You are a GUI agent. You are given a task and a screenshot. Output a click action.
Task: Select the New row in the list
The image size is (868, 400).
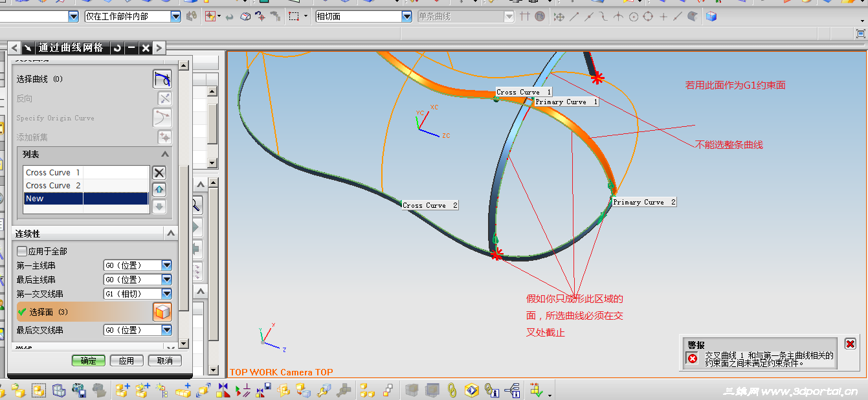[86, 199]
